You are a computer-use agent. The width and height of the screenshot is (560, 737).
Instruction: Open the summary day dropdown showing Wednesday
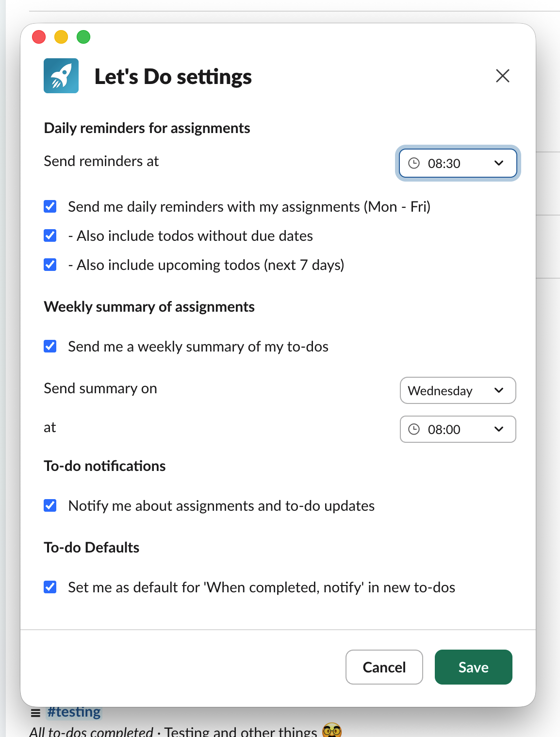point(499,390)
